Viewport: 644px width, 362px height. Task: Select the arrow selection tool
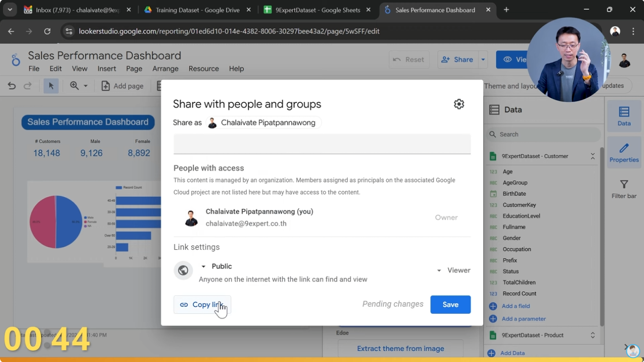(51, 85)
